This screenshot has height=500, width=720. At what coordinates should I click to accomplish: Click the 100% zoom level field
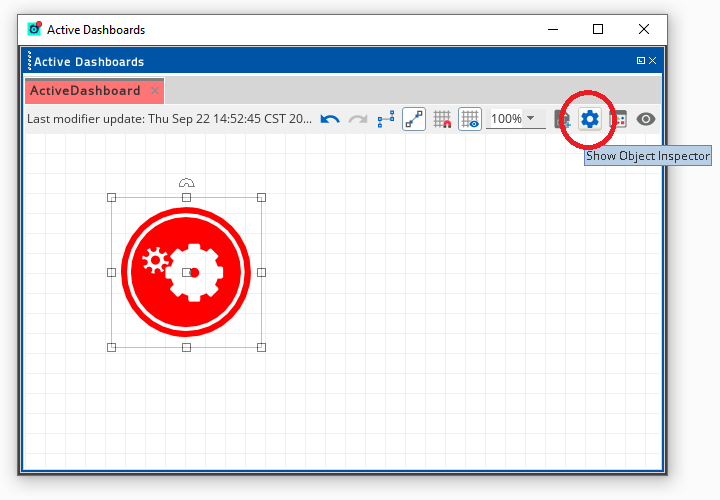pyautogui.click(x=506, y=119)
